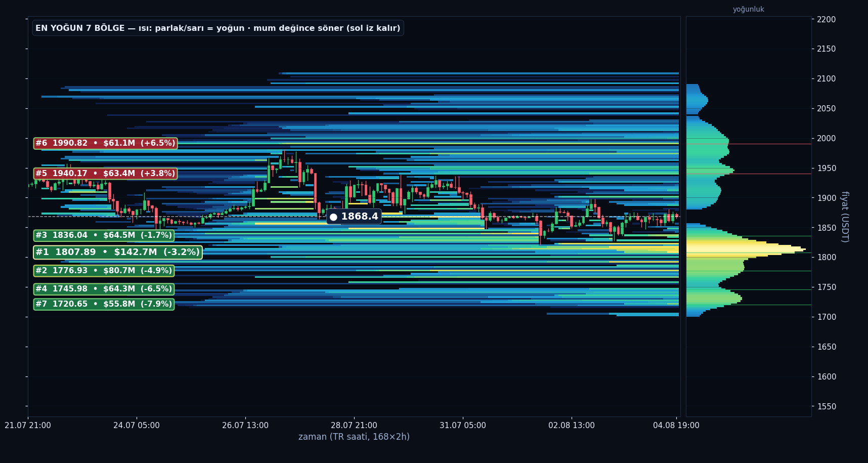The image size is (868, 463).
Task: Click the 2050 price tick label
Action: pyautogui.click(x=826, y=109)
